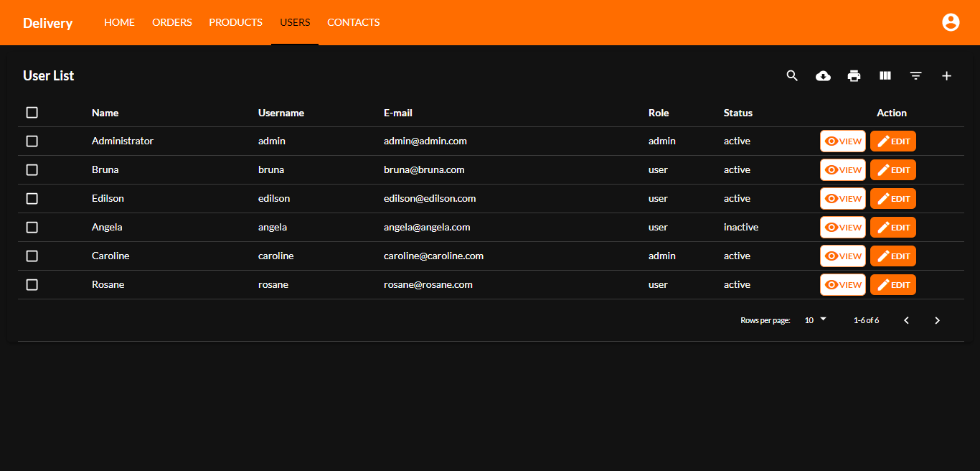Image resolution: width=980 pixels, height=471 pixels.
Task: Click the plus icon to add user
Action: pyautogui.click(x=946, y=75)
